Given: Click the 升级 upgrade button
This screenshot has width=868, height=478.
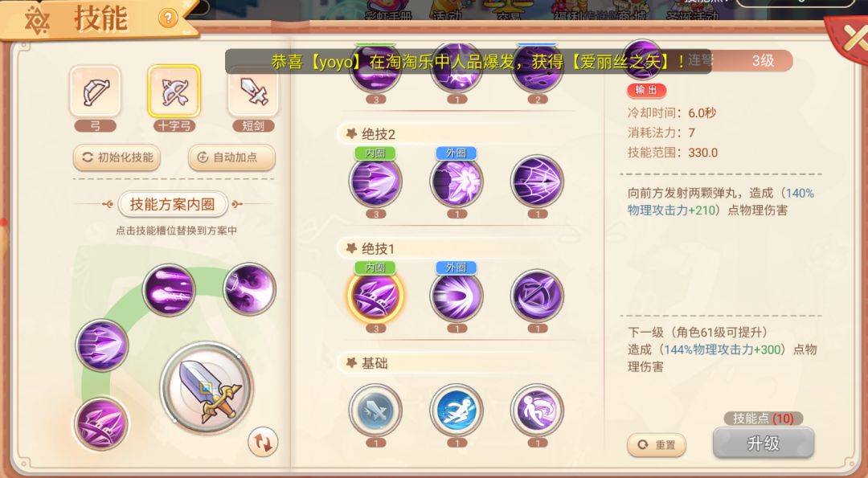Looking at the screenshot, I should pyautogui.click(x=764, y=443).
